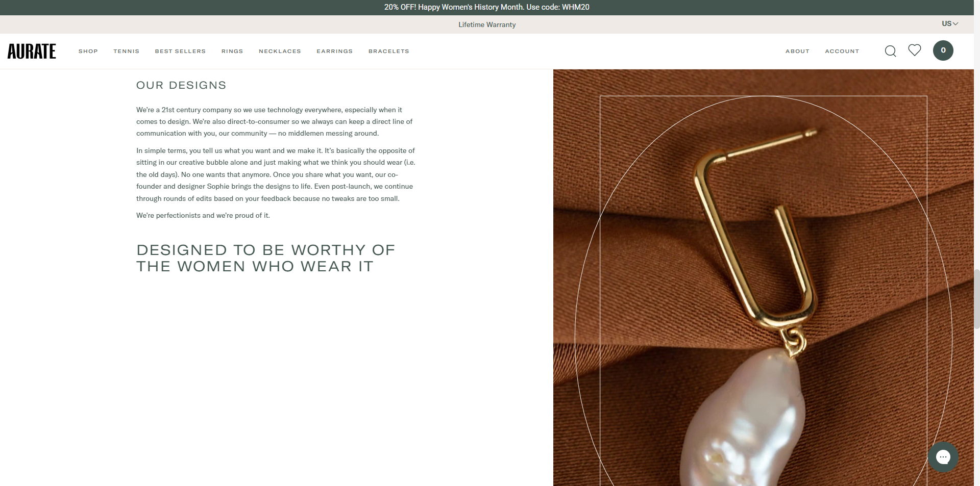Open the RINGS category

pos(232,51)
